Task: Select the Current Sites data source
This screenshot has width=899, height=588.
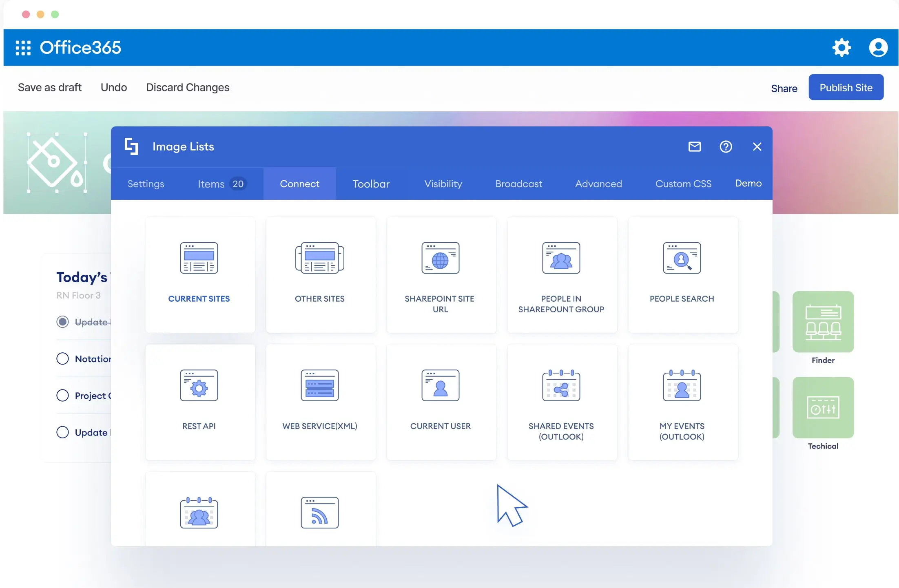Action: pos(199,274)
